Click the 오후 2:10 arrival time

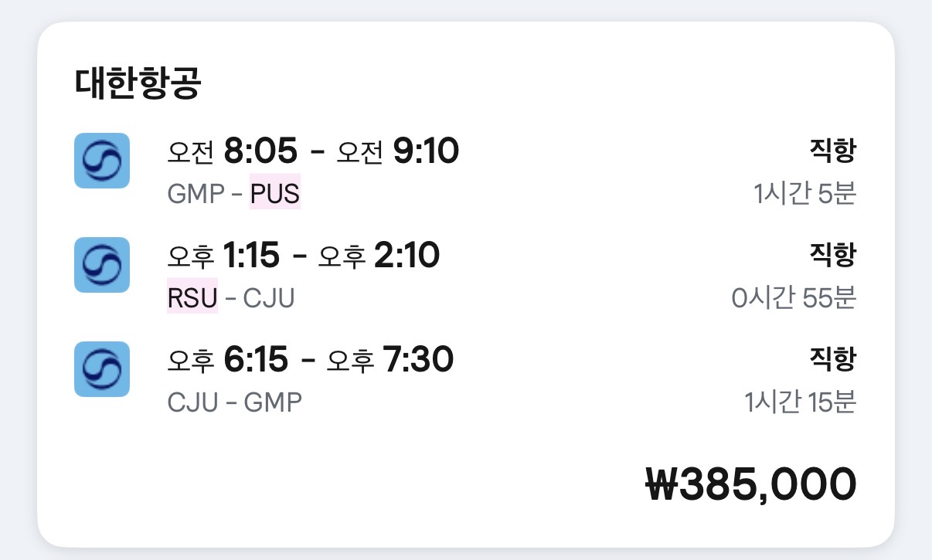379,256
